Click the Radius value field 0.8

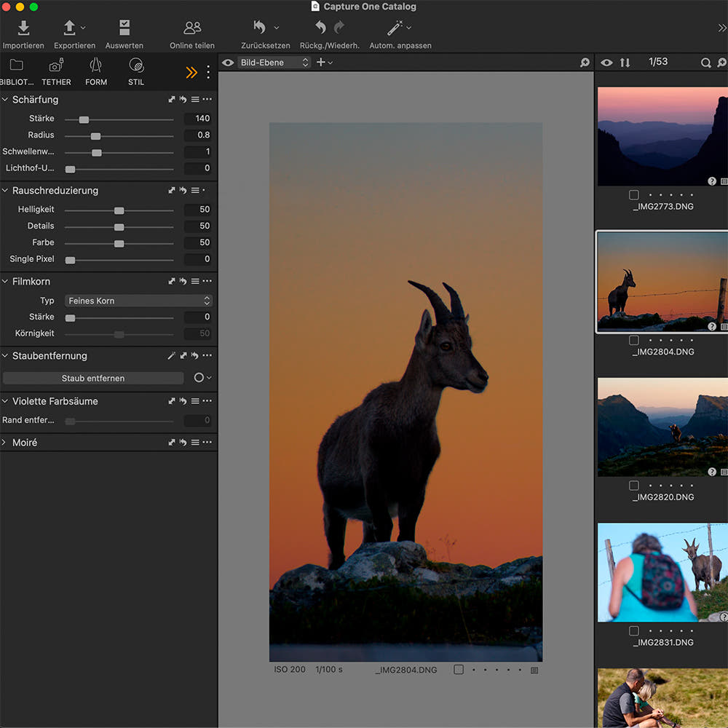pyautogui.click(x=198, y=135)
